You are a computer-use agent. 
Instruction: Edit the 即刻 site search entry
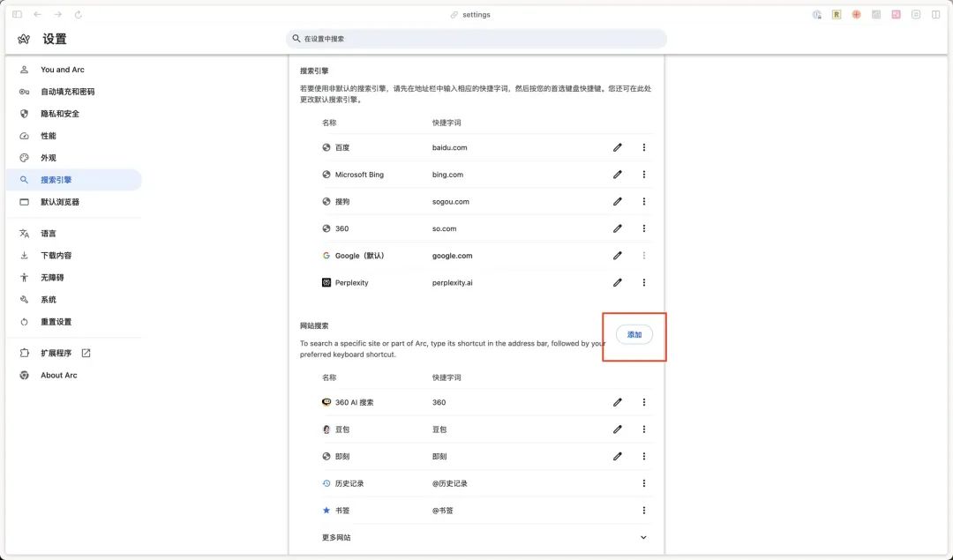click(618, 456)
